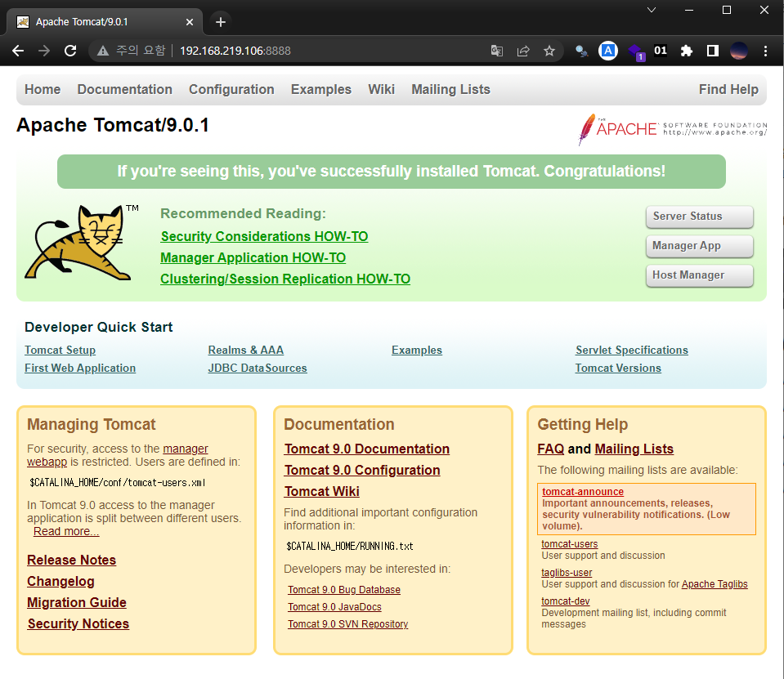This screenshot has width=784, height=679.
Task: Reload the Tomcat page
Action: (x=70, y=51)
